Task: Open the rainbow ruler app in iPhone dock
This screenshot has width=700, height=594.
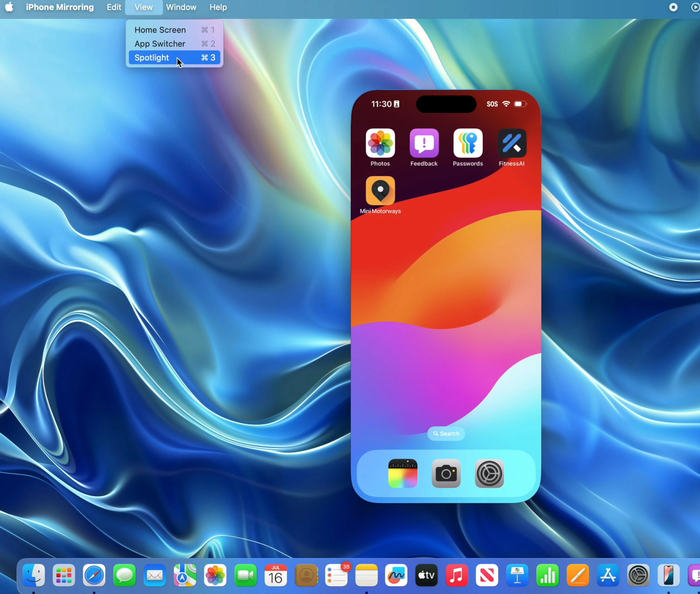Action: pos(403,473)
